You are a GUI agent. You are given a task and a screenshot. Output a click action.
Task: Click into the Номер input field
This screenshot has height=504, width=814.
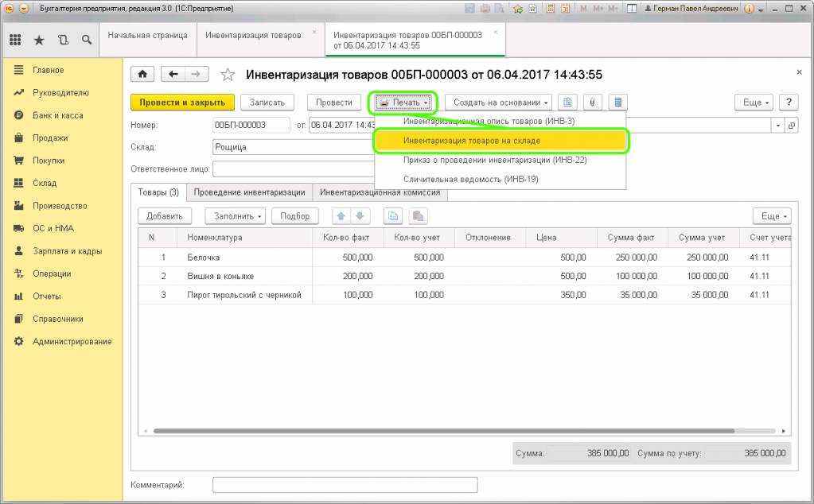[x=251, y=125]
